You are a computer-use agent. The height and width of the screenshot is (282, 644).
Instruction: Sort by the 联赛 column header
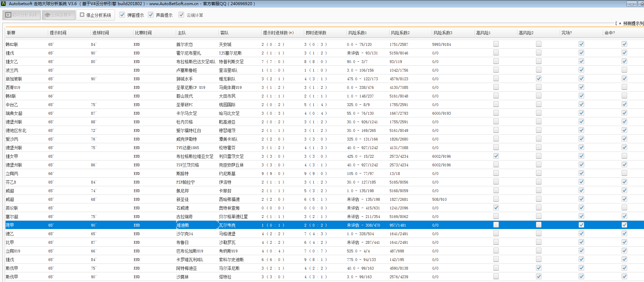click(x=11, y=33)
